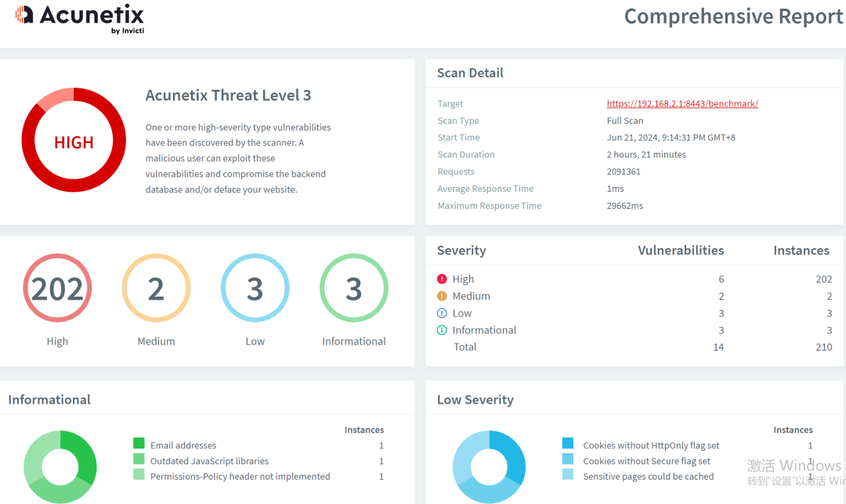Click the 202 High count circle
Viewport: 846px width, 504px height.
coord(57,288)
